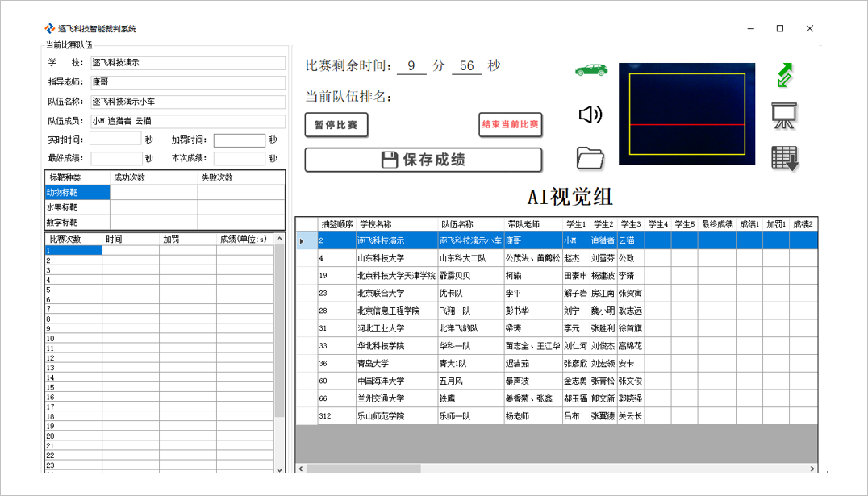Screen dimensions: 868x496
Task: Click the 成绩(单位:s) column header
Action: pos(244,240)
